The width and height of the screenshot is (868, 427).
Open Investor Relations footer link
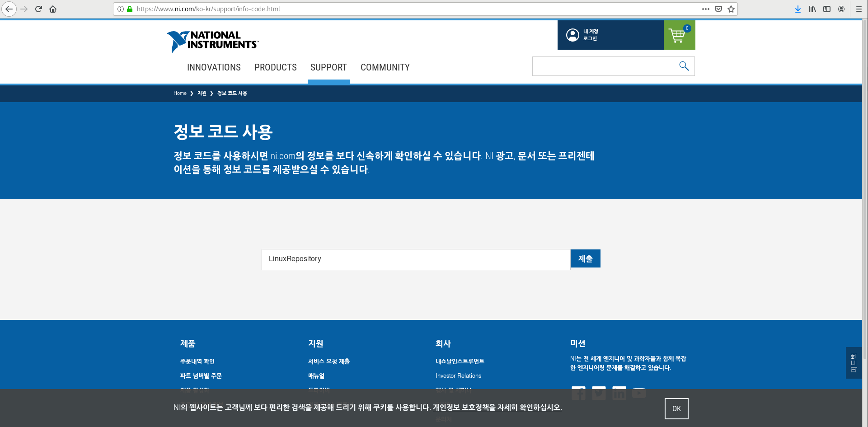pyautogui.click(x=458, y=375)
